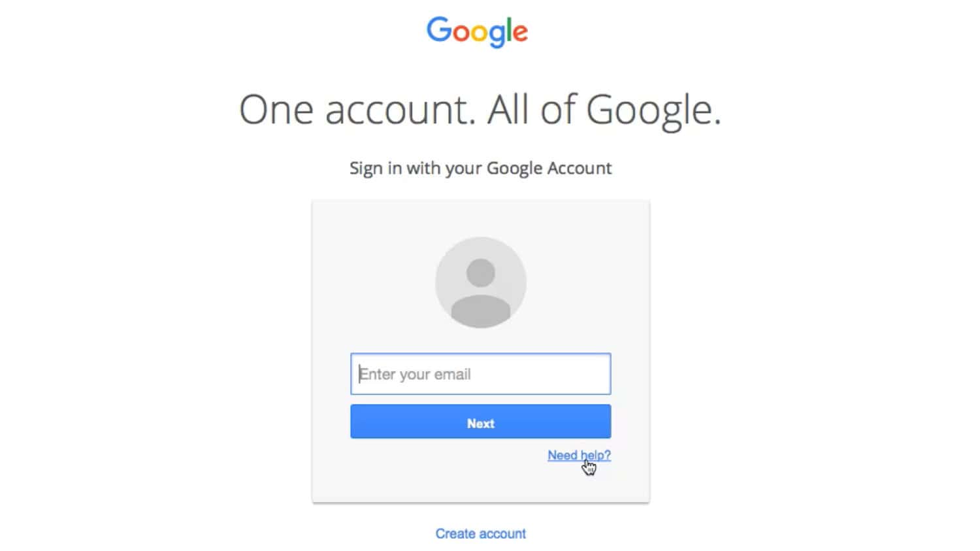Click the shoulders shape of avatar silhouette
Image resolution: width=980 pixels, height=551 pixels.
(x=481, y=311)
